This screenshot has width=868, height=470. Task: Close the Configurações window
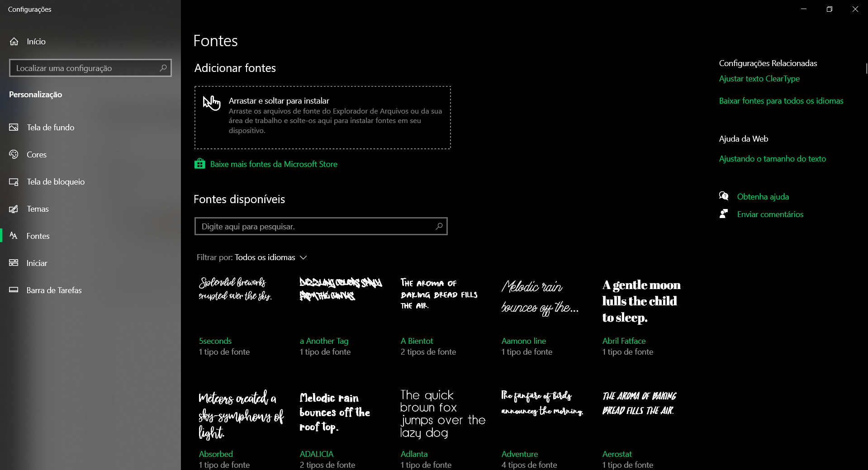pyautogui.click(x=855, y=9)
